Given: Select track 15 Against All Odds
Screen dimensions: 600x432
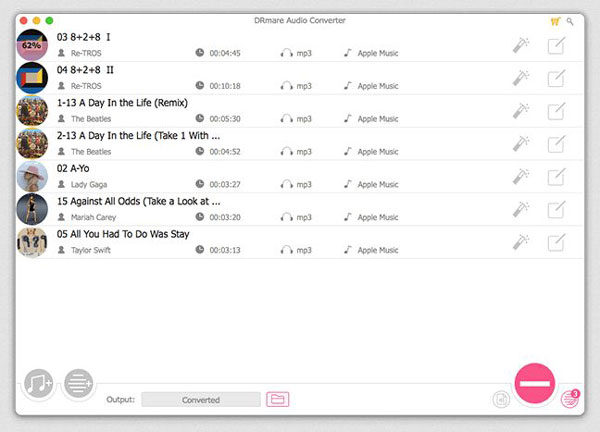Looking at the screenshot, I should click(138, 201).
